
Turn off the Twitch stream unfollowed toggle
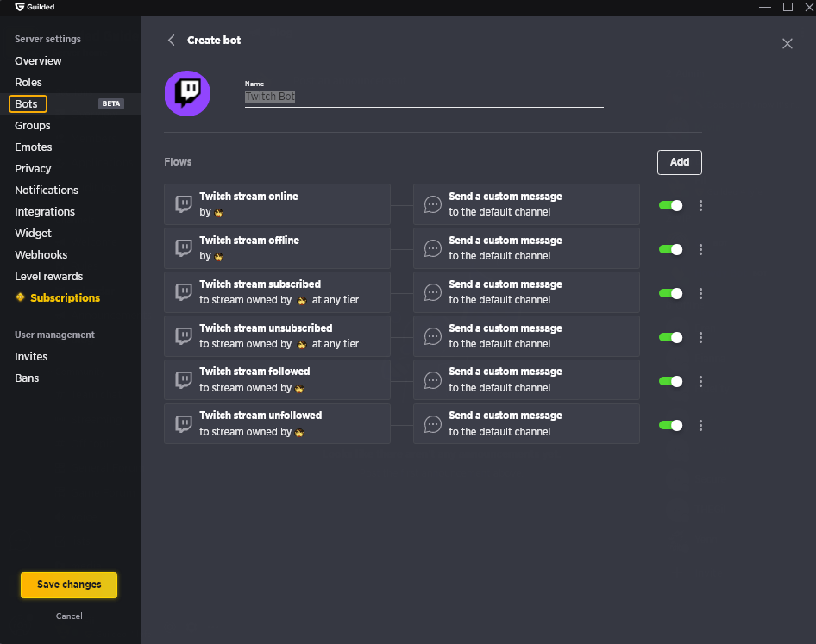[x=670, y=425]
